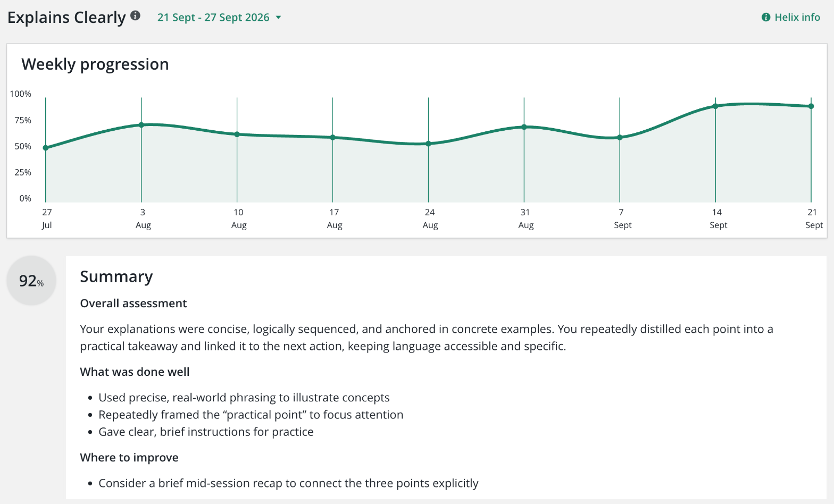This screenshot has height=504, width=834.
Task: Click the Helix info circle icon
Action: [766, 18]
